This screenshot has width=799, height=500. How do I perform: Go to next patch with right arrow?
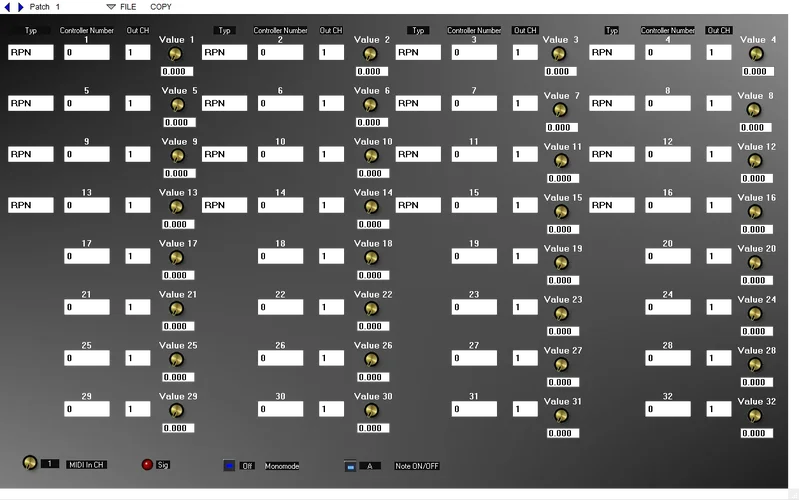20,7
